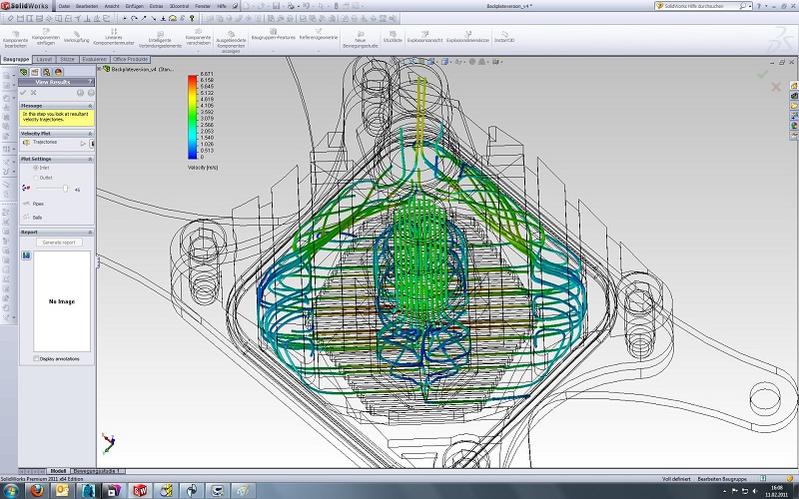Viewport: 799px width, 499px height.
Task: Click Komponenten einfügen tool
Action: pos(46,37)
